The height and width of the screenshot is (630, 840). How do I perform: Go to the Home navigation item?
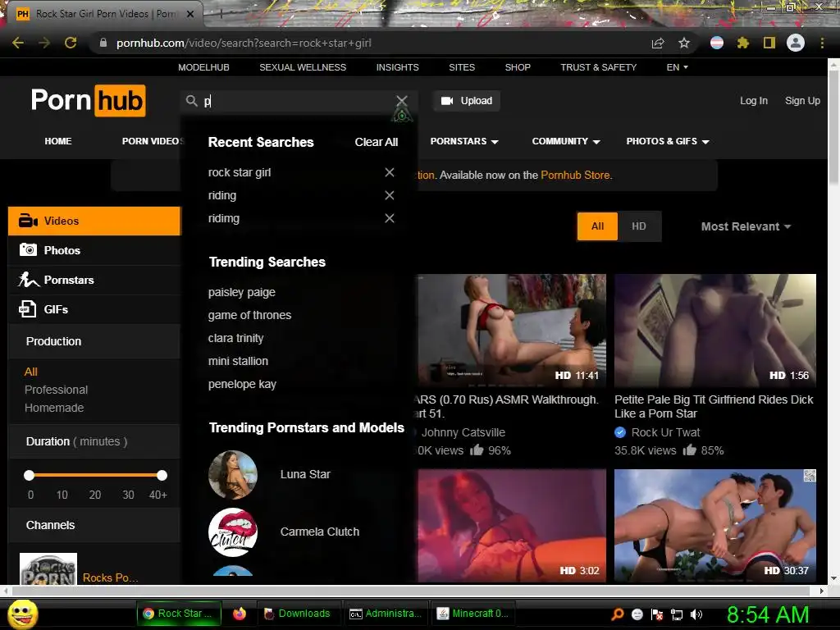(x=58, y=141)
